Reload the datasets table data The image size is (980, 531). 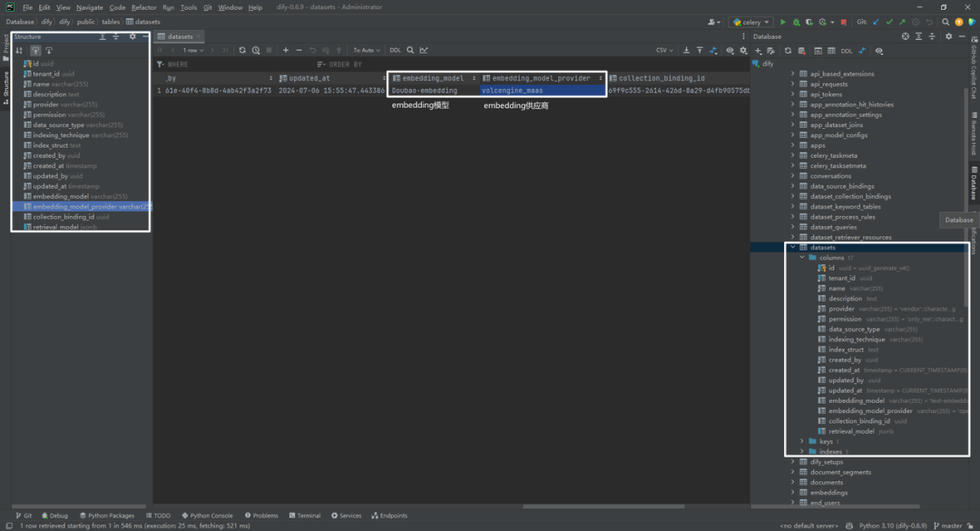[242, 50]
